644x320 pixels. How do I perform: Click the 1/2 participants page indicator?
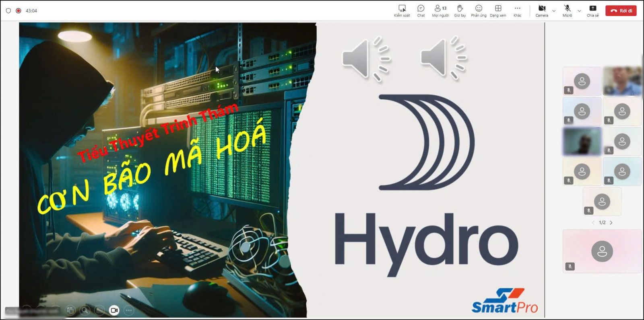coord(602,222)
